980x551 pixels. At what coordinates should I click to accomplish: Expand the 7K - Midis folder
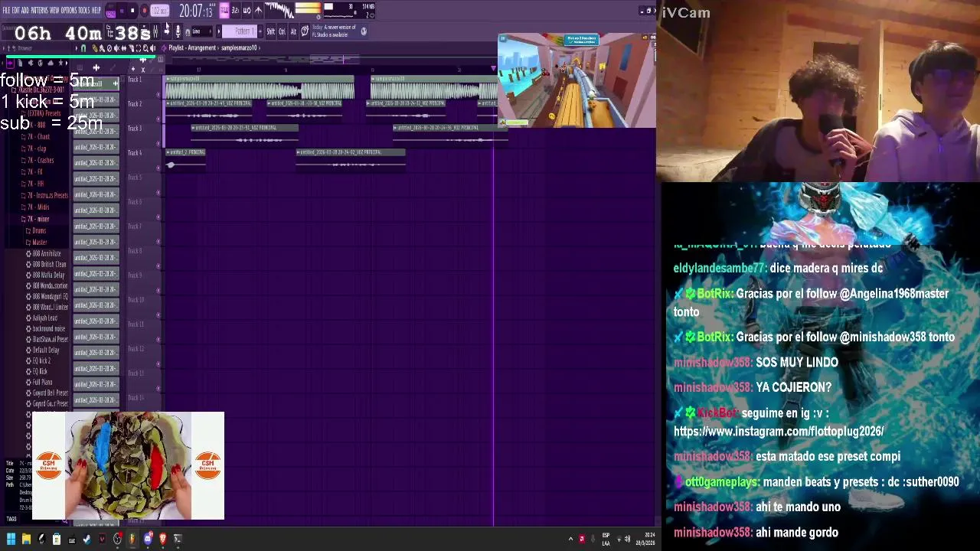35,207
